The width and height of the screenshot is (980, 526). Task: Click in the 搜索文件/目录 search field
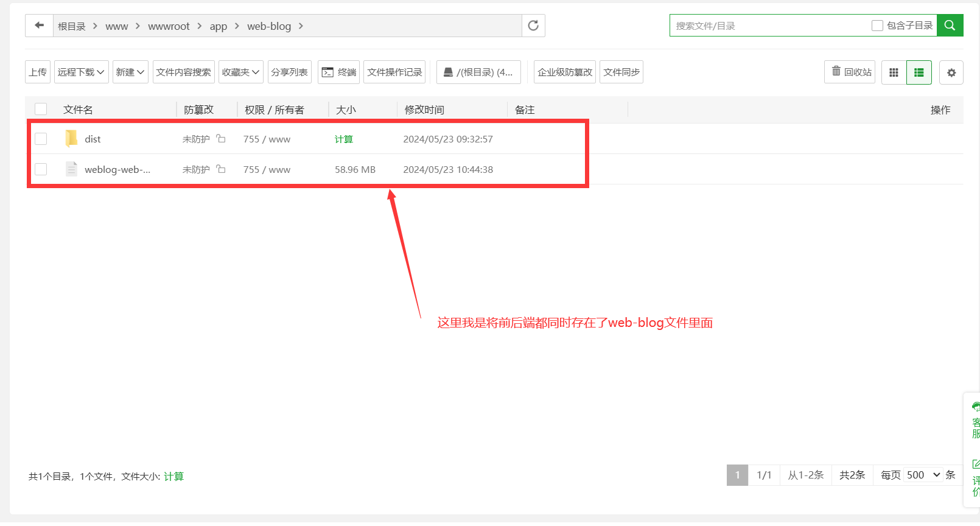tap(770, 26)
